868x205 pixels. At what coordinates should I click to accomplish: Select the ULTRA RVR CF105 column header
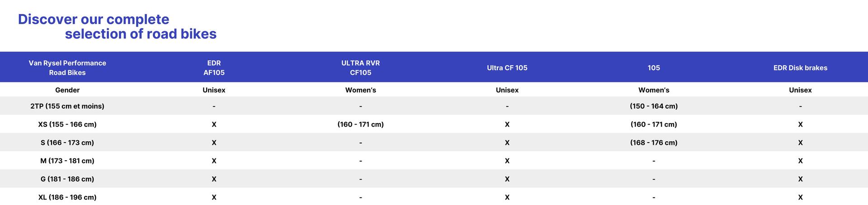point(360,68)
